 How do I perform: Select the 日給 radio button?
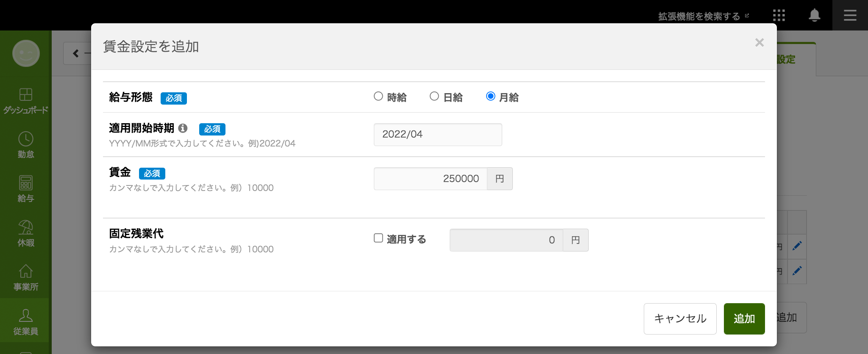pyautogui.click(x=434, y=96)
